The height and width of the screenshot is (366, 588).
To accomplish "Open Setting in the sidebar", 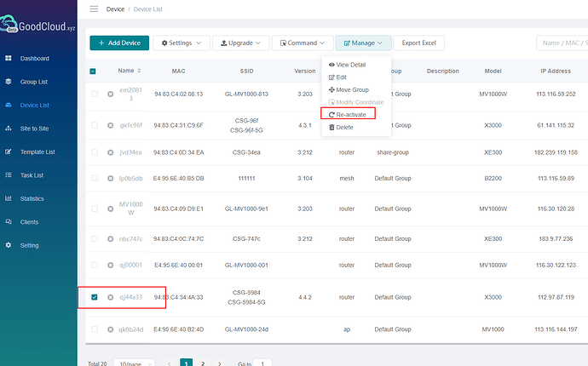I will 29,245.
